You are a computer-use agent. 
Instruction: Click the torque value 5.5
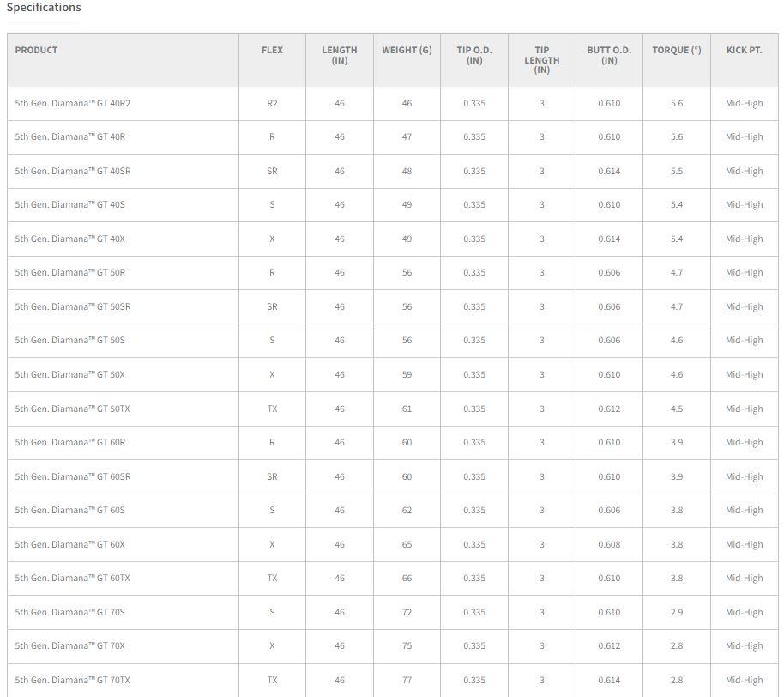pyautogui.click(x=677, y=171)
